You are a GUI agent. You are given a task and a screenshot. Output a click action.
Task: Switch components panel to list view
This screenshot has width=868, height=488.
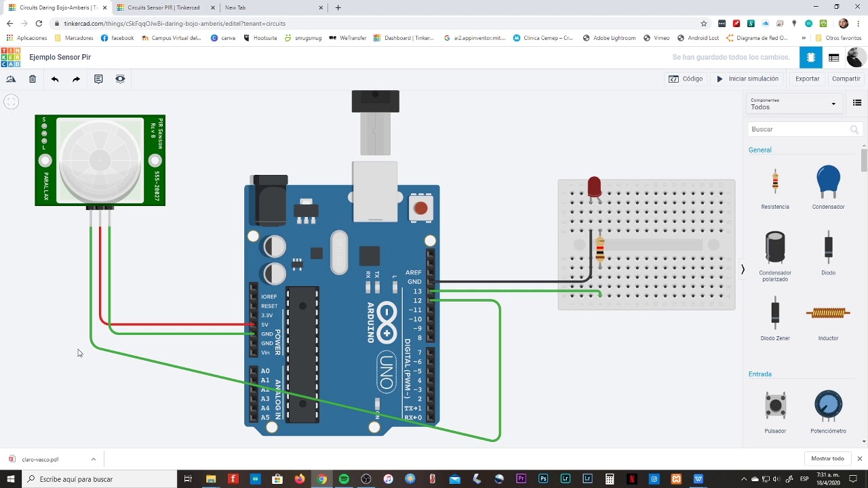coord(857,103)
